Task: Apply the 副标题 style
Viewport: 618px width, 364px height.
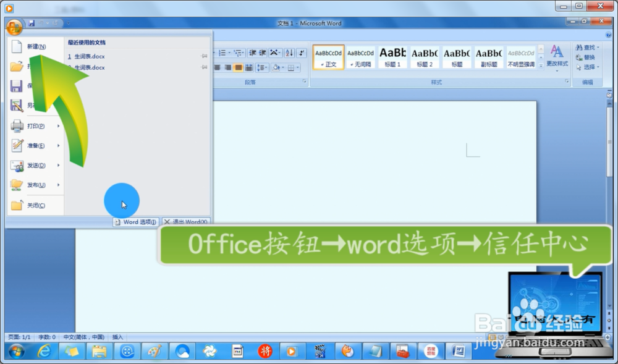Action: (489, 57)
